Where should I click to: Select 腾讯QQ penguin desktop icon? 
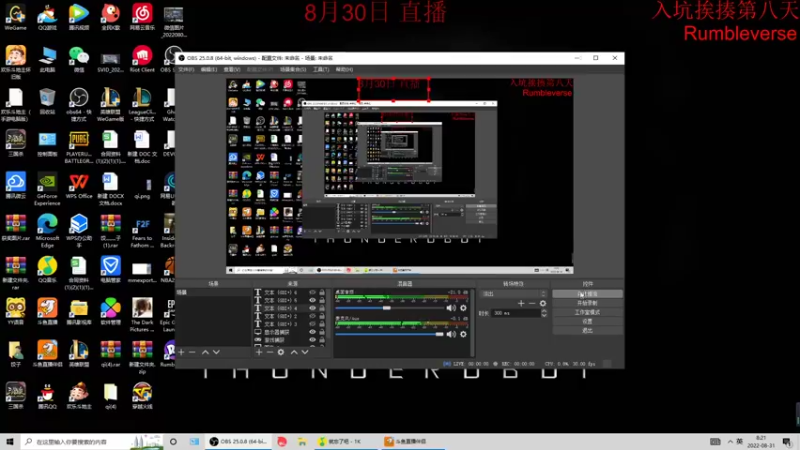[x=47, y=396]
